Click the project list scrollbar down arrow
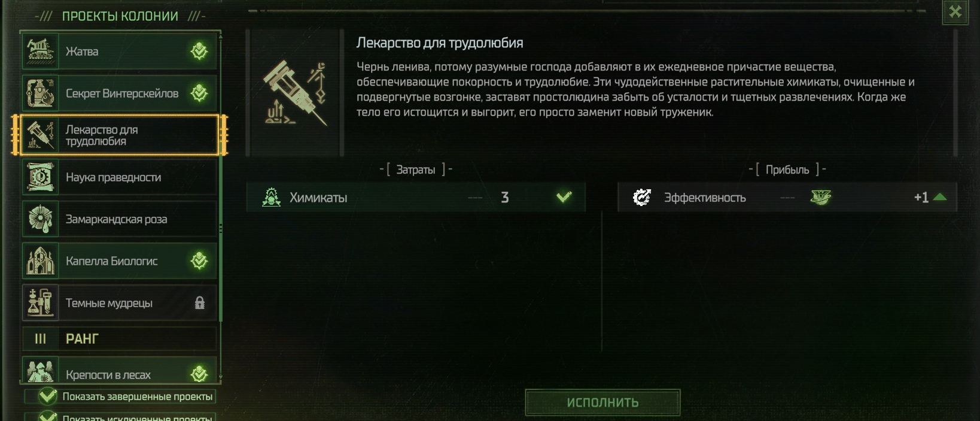 point(221,377)
